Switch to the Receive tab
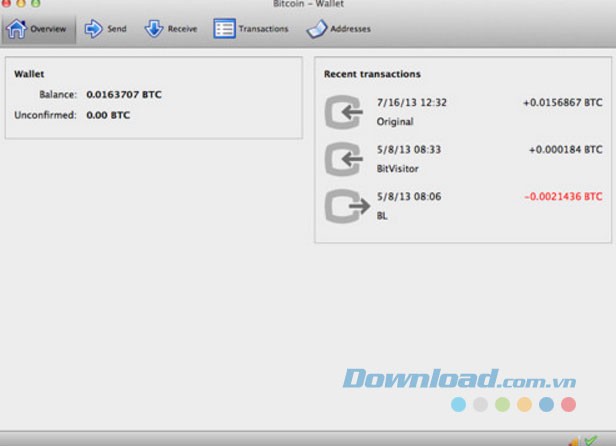616x446 pixels. click(x=170, y=29)
